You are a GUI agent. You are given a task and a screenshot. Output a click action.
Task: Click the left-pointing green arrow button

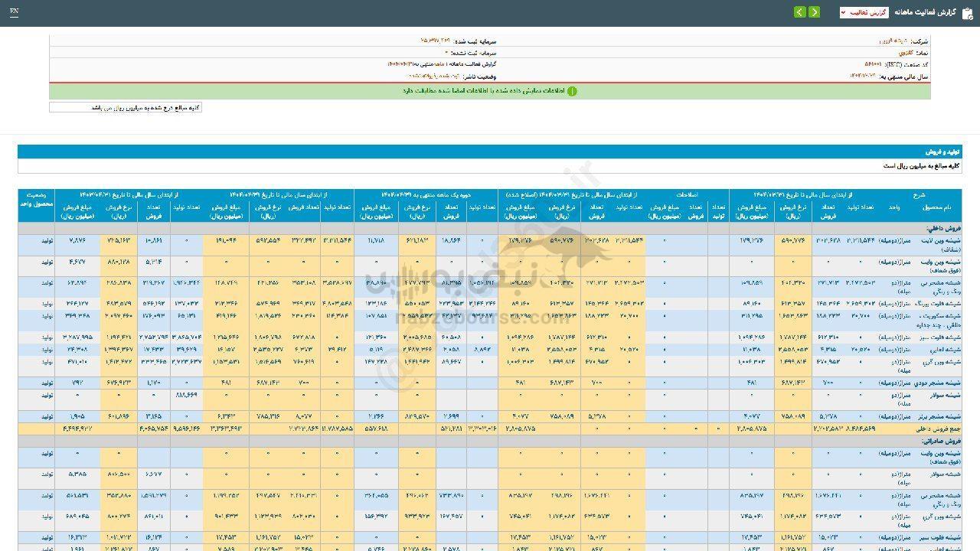(800, 12)
